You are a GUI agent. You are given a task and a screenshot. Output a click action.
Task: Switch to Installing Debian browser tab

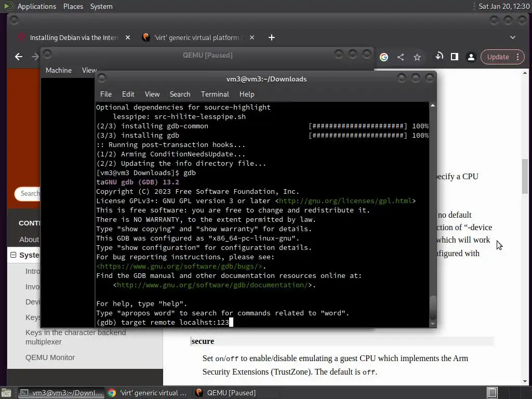74,37
